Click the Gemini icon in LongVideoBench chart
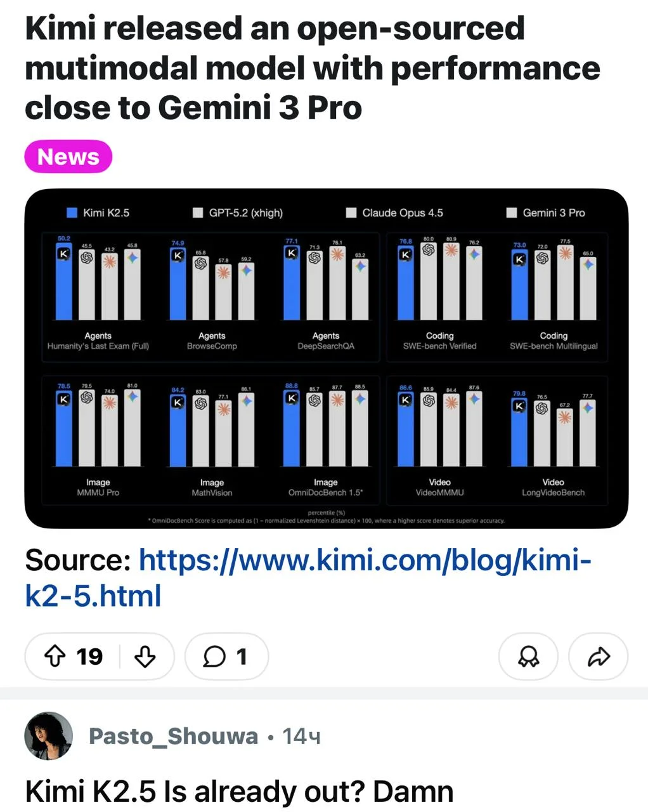648x812 pixels. coord(588,407)
